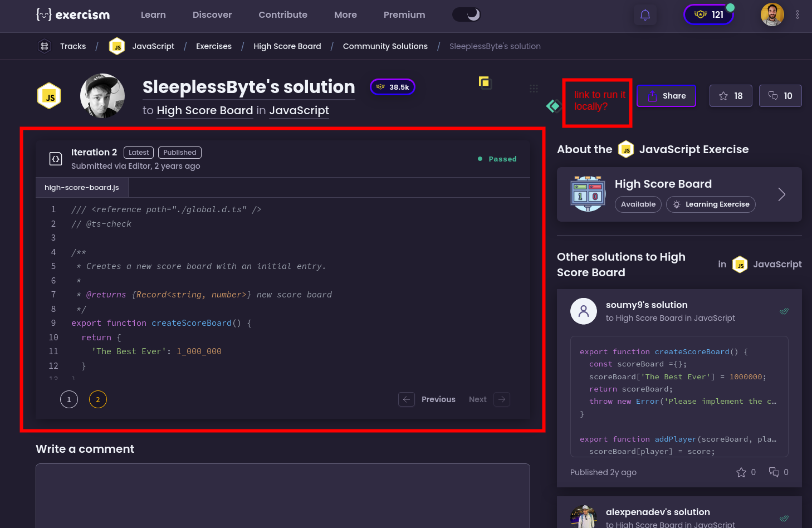812x528 pixels.
Task: Open the 10 comments button
Action: 780,96
